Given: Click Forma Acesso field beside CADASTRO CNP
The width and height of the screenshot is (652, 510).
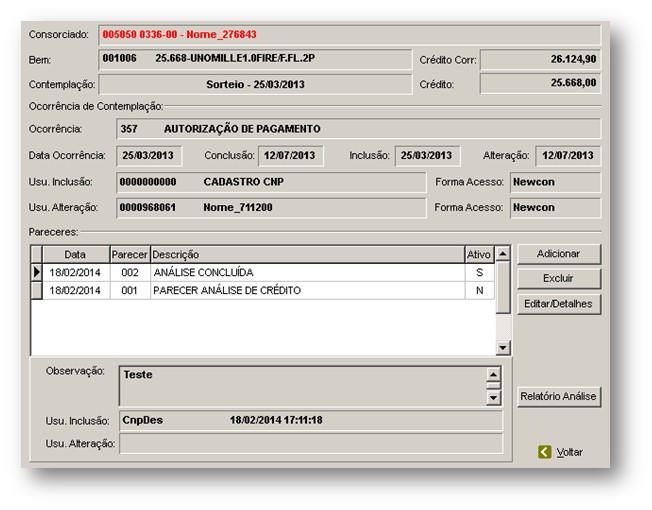Looking at the screenshot, I should [x=556, y=182].
